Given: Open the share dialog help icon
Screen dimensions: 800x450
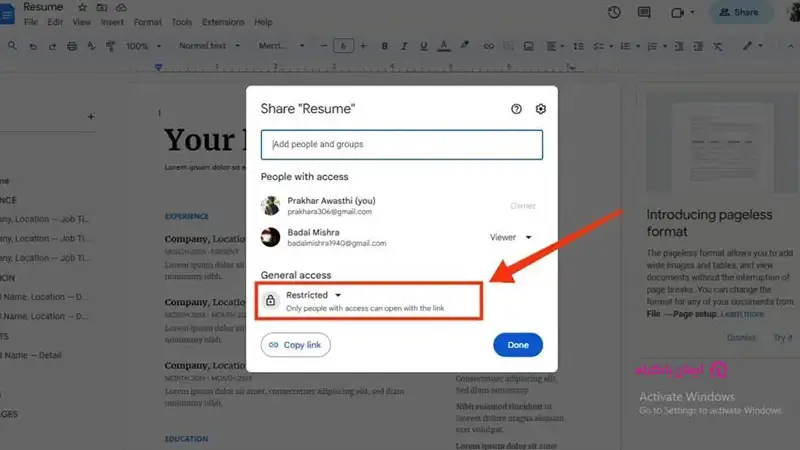Looking at the screenshot, I should click(x=516, y=109).
